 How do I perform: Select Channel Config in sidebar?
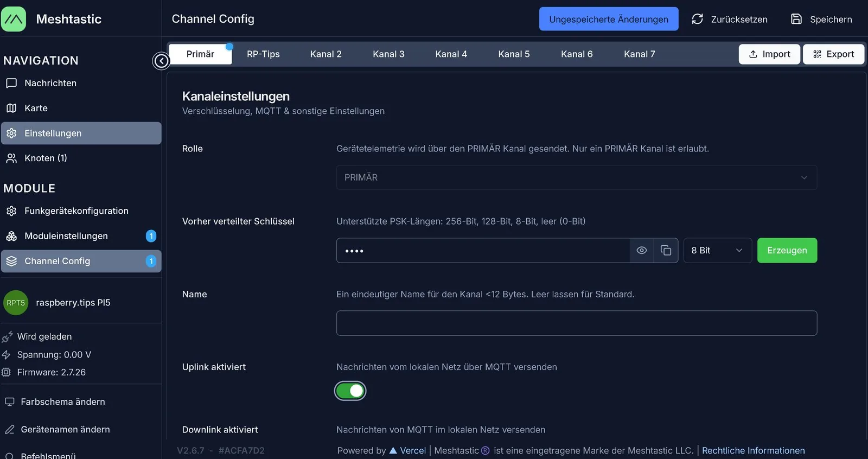coord(81,261)
